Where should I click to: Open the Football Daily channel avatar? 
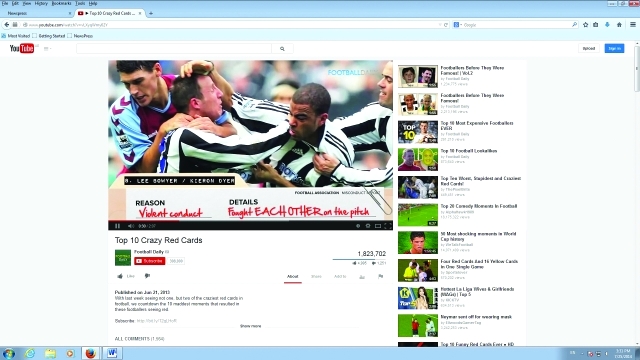pyautogui.click(x=123, y=258)
